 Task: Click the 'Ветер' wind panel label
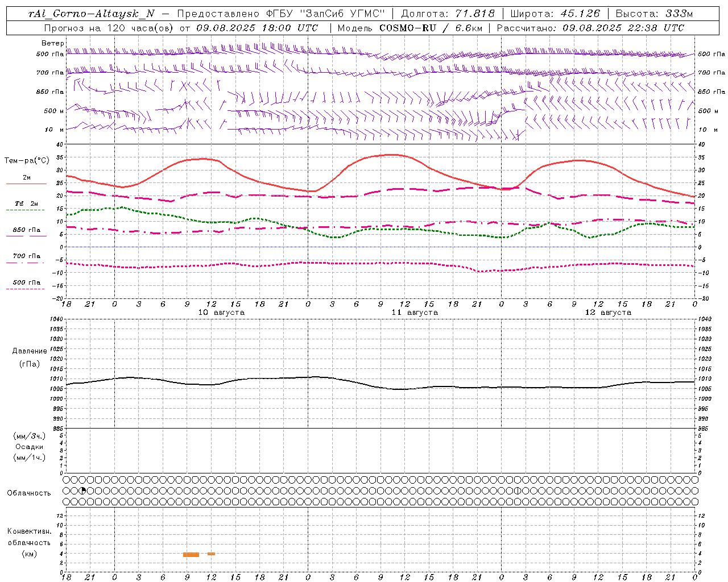[52, 43]
